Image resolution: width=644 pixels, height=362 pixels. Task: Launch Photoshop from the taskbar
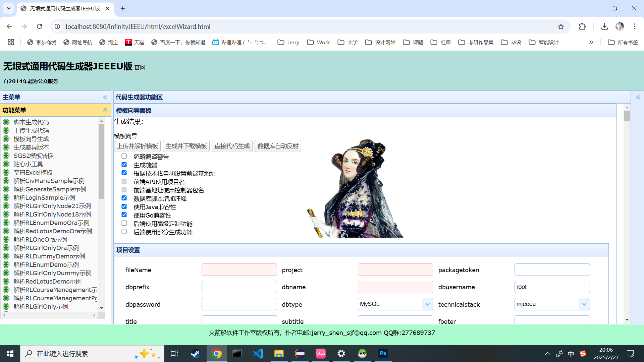pyautogui.click(x=383, y=353)
